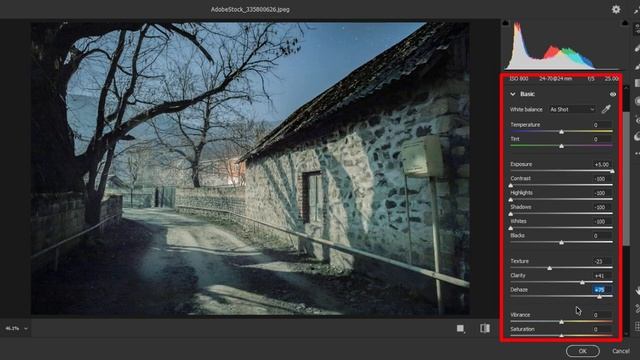Click the Exposure slider handle

(612, 171)
